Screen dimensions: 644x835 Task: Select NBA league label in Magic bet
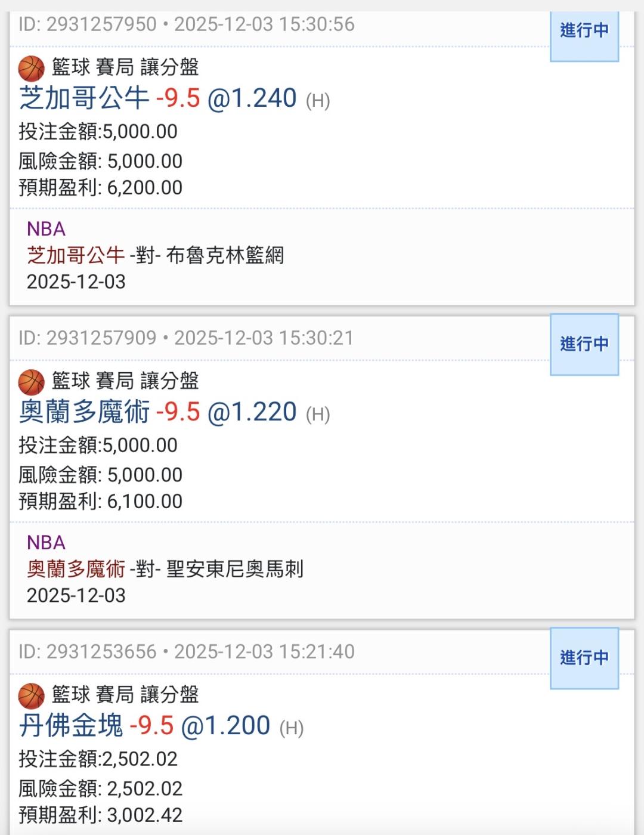pyautogui.click(x=46, y=543)
